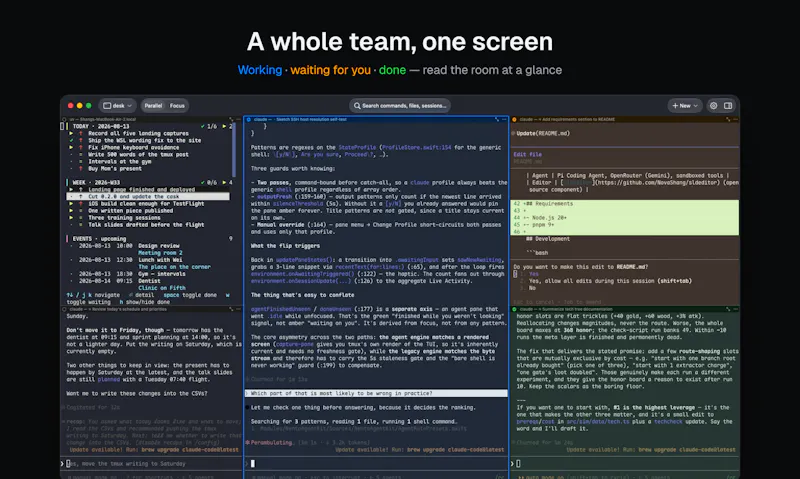Switch to Focus view mode
Screen dimensions: 800x479
[x=177, y=106]
